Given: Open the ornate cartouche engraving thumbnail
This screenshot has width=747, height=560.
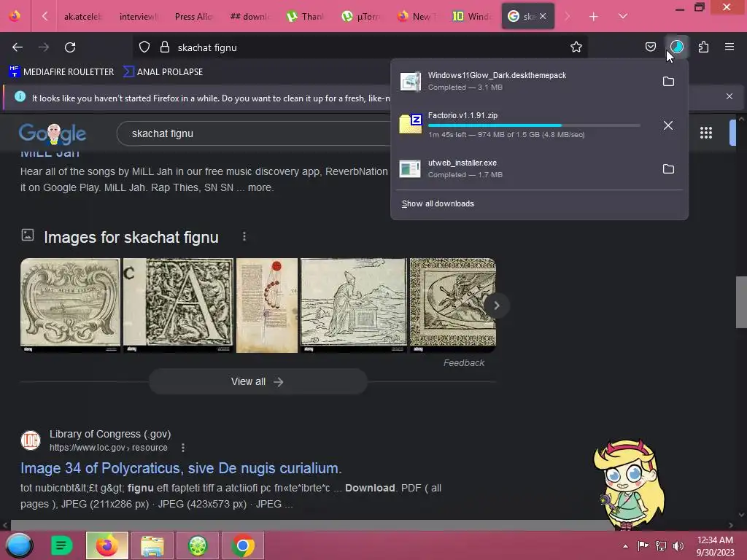Looking at the screenshot, I should tap(71, 306).
